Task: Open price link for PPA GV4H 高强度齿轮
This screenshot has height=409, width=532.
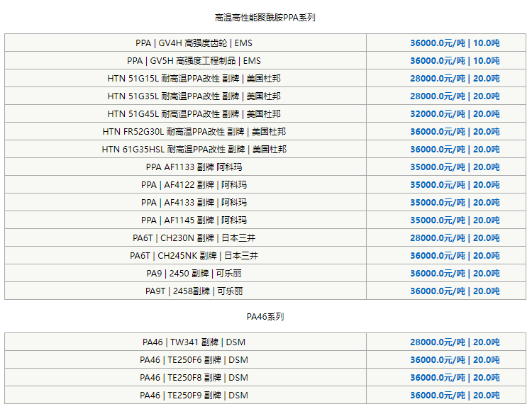Action: [455, 43]
